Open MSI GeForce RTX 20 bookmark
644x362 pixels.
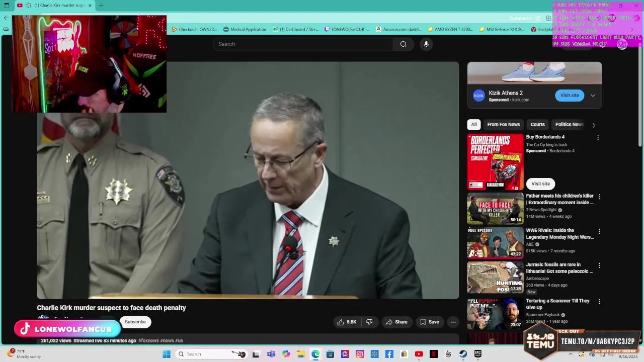[x=502, y=29]
